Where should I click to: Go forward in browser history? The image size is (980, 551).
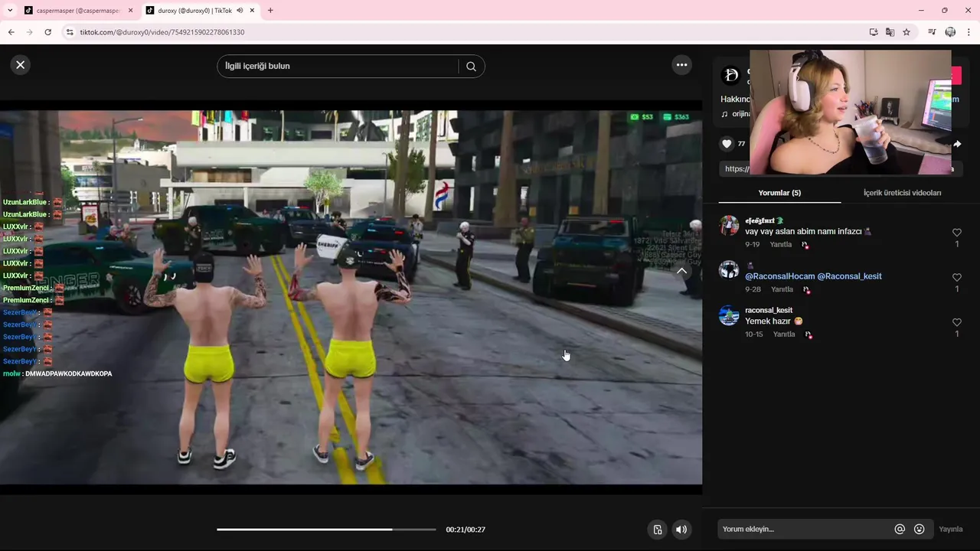[29, 32]
